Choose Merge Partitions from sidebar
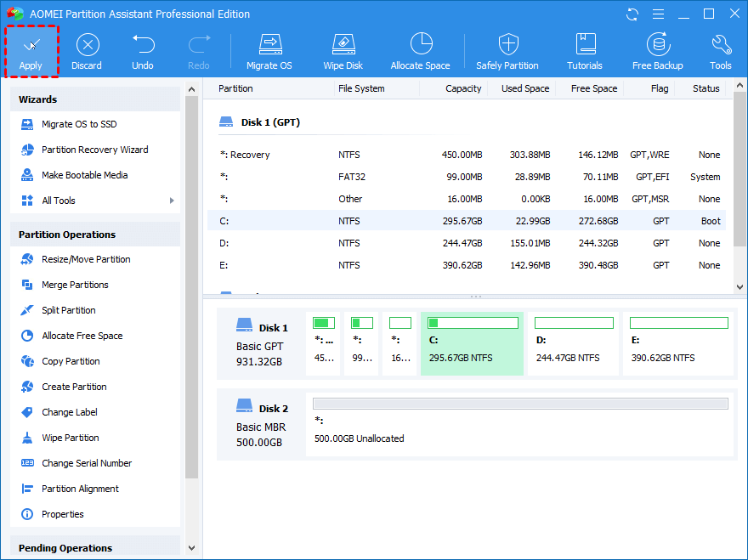 pos(75,285)
